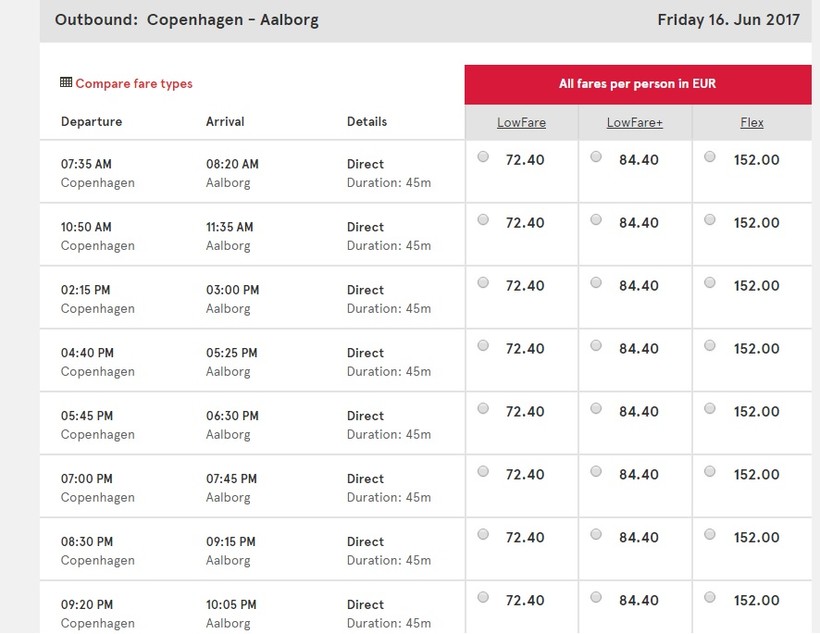The height and width of the screenshot is (634, 820).
Task: Choose LowFare+ for the 05:45 PM departure
Action: (597, 409)
